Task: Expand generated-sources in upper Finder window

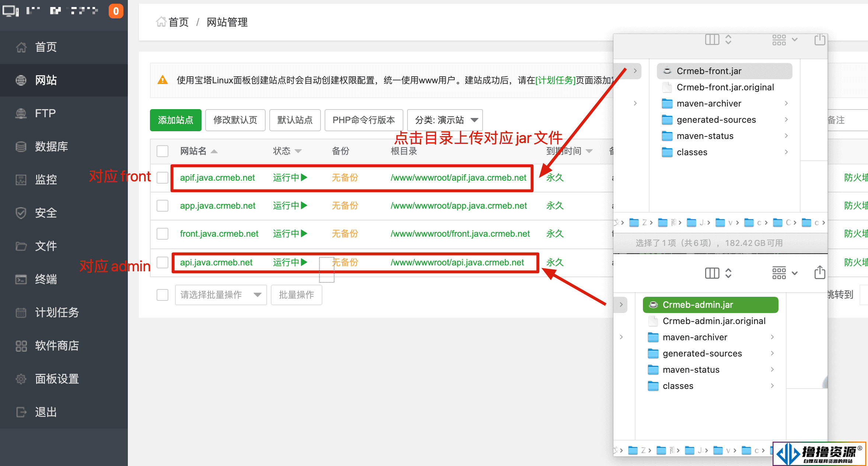Action: pos(786,120)
